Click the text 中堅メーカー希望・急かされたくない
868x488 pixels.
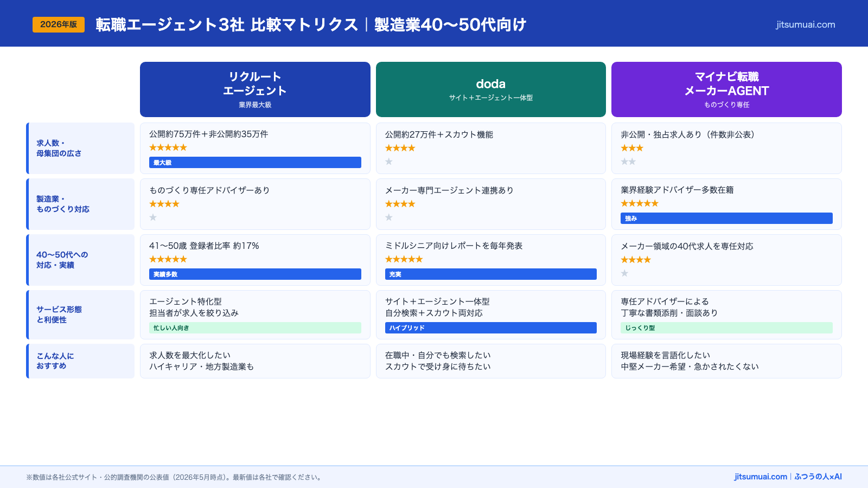tap(690, 367)
